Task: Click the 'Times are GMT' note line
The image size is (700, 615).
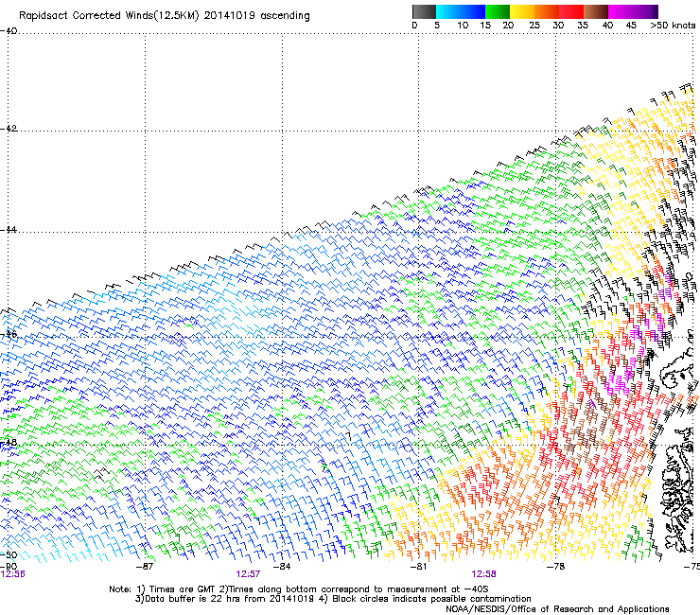Action: click(x=299, y=589)
